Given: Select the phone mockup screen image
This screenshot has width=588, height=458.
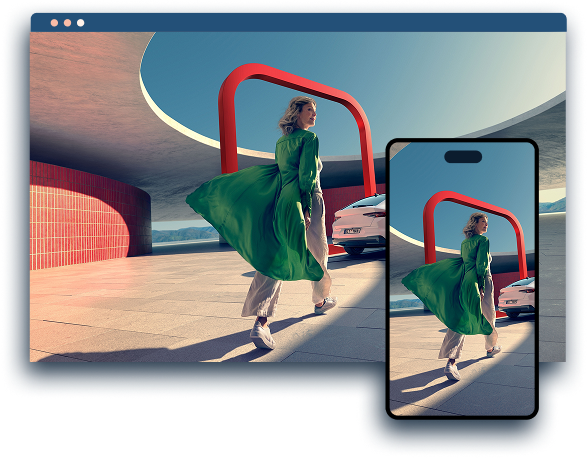Looking at the screenshot, I should (462, 279).
